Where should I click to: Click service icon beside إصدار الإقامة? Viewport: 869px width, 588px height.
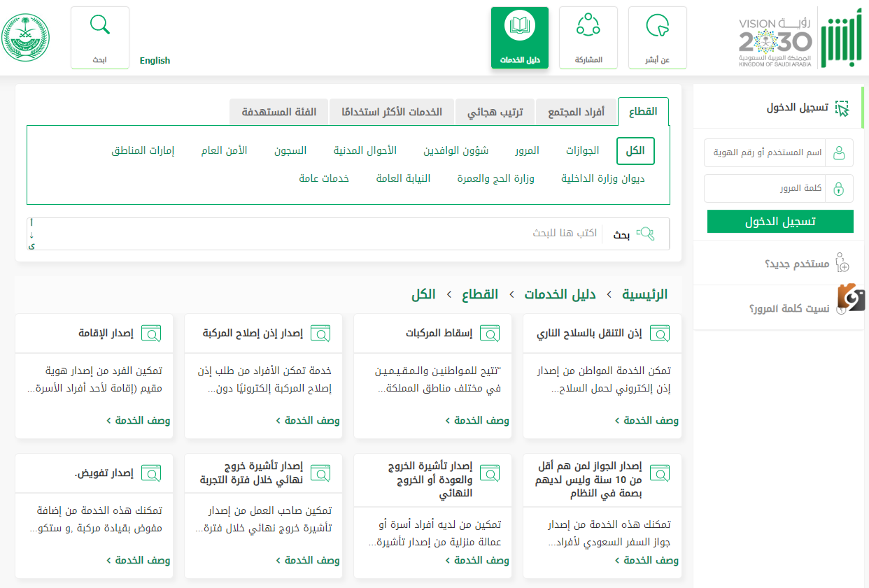150,334
